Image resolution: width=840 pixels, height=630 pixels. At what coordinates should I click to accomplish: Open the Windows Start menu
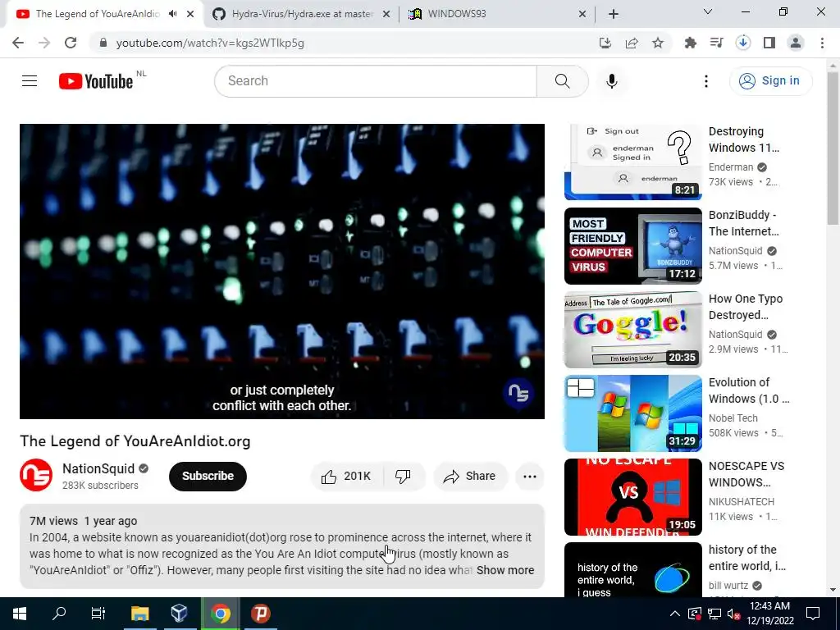point(20,614)
